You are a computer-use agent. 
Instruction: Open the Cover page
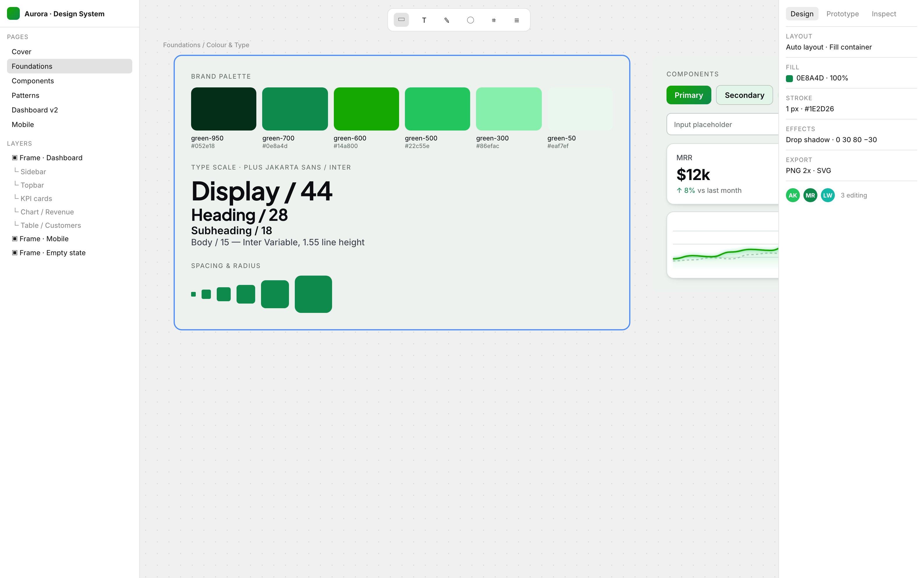[x=70, y=52]
